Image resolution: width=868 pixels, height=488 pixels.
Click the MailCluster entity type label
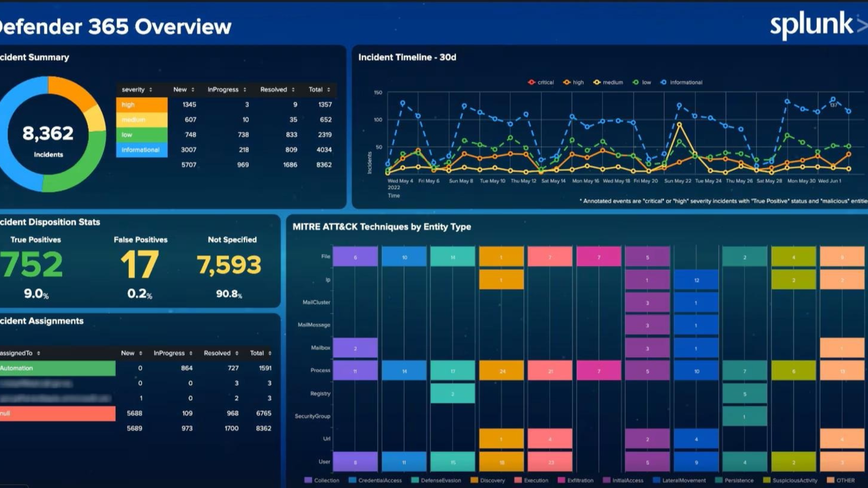click(x=316, y=302)
